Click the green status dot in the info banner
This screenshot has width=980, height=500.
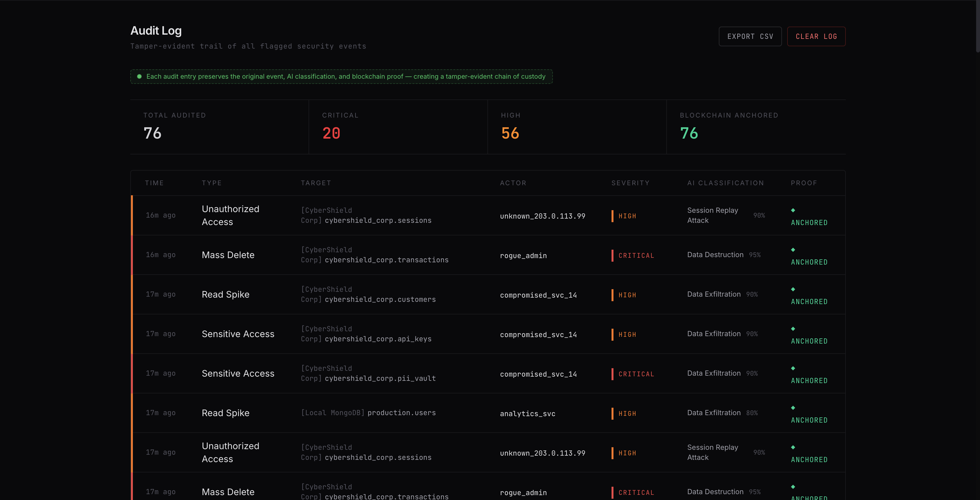[x=139, y=76]
